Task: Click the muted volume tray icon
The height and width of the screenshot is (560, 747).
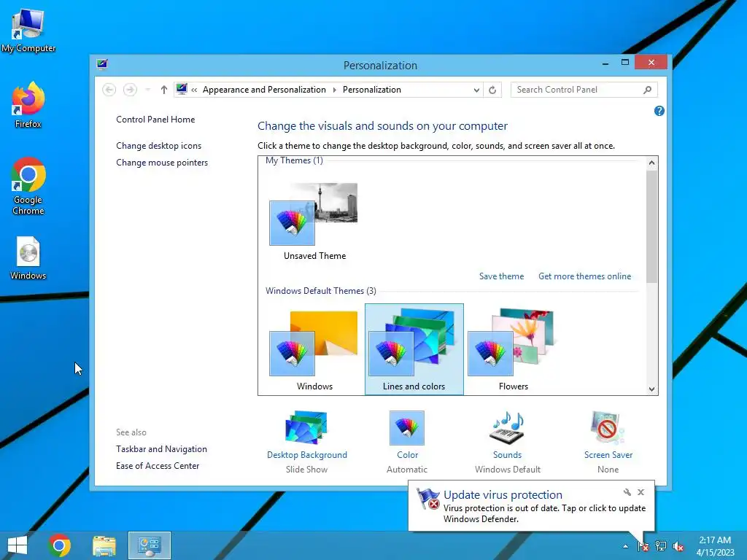Action: pos(678,546)
